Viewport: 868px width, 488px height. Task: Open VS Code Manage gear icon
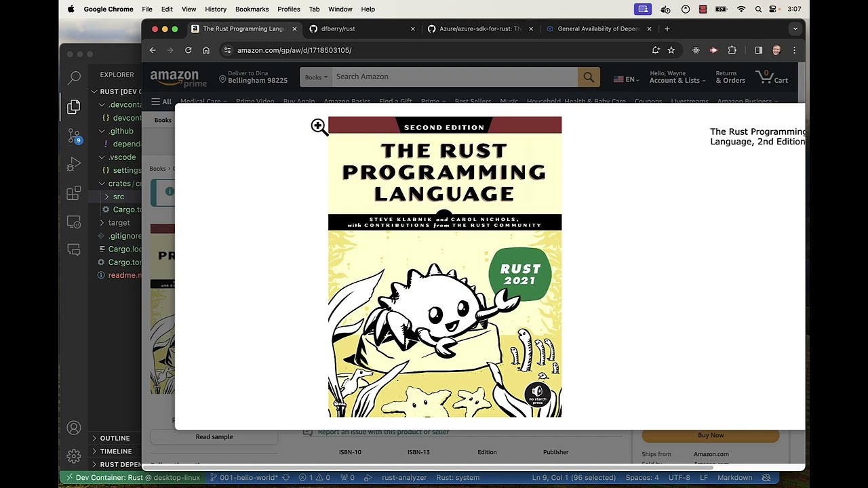pos(74,456)
